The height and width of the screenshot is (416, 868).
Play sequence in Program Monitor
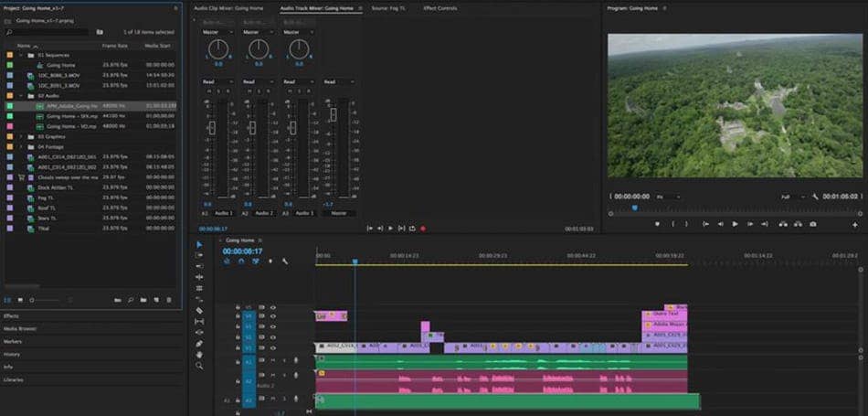tap(736, 224)
